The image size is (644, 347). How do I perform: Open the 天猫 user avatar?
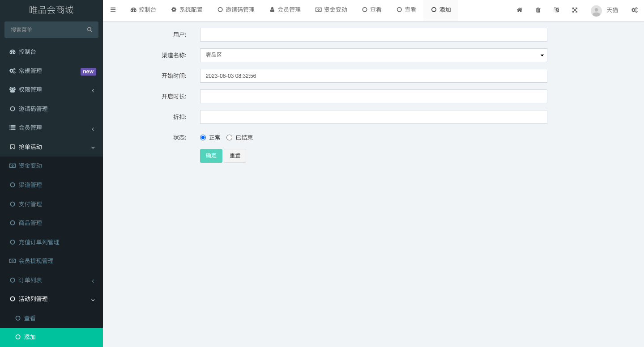point(596,10)
